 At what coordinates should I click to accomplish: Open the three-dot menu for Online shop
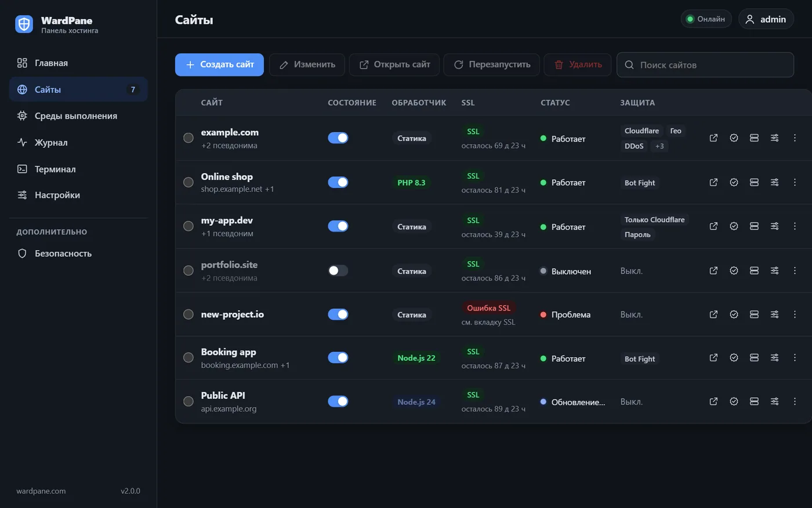pos(795,182)
